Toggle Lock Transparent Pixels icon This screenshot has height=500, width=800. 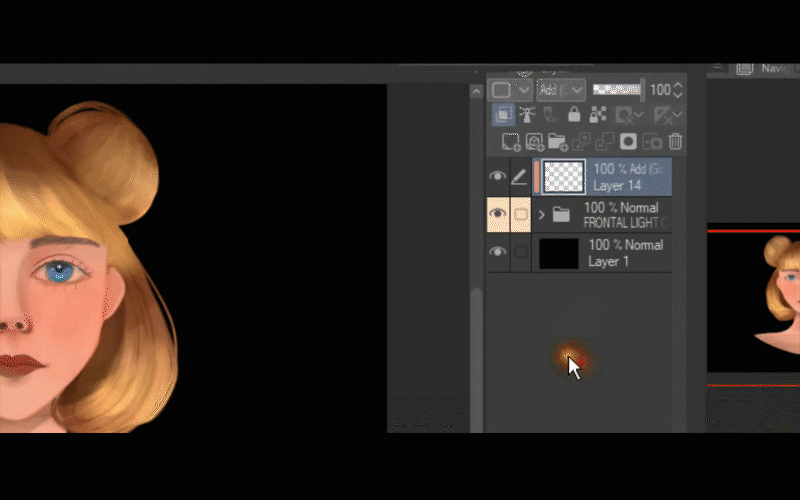point(597,115)
